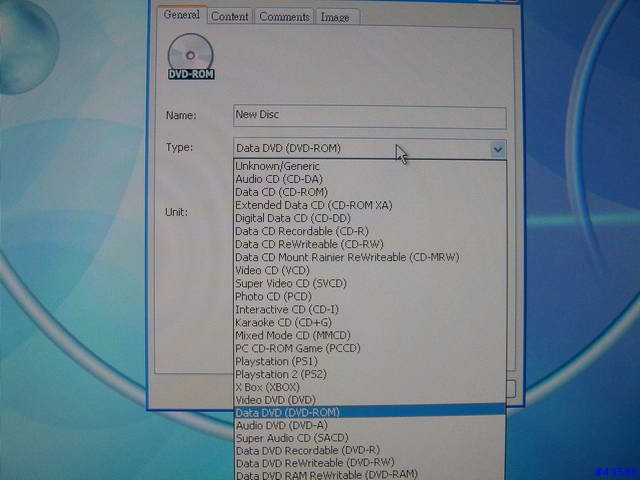This screenshot has width=640, height=480.
Task: Pick Karaoke CD (CD+G)
Action: tap(370, 322)
